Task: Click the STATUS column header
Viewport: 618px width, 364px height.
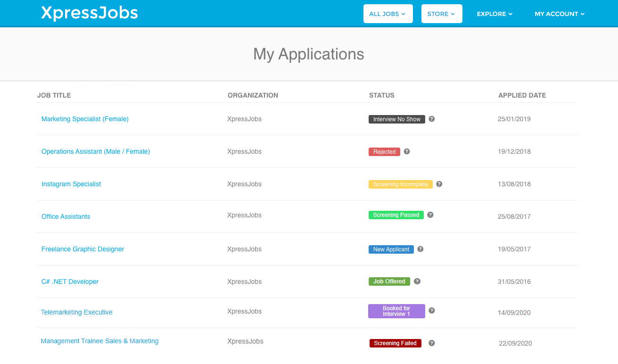Action: [382, 95]
